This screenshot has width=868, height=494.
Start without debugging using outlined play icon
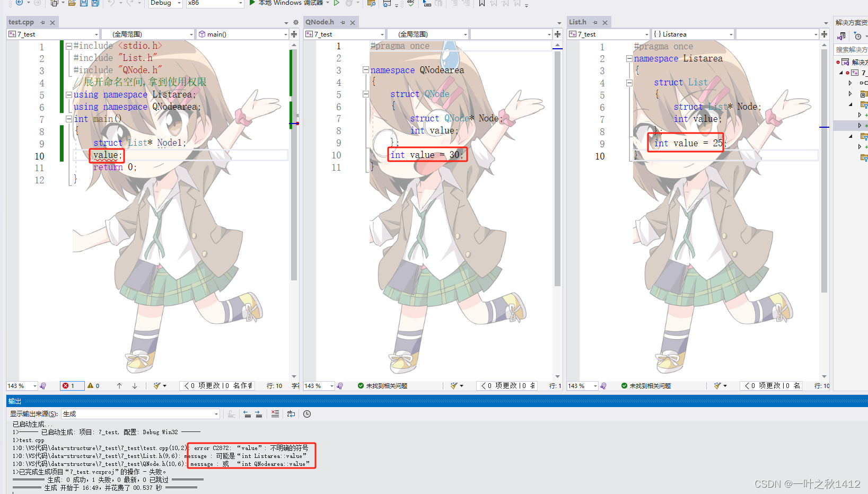[x=337, y=3]
